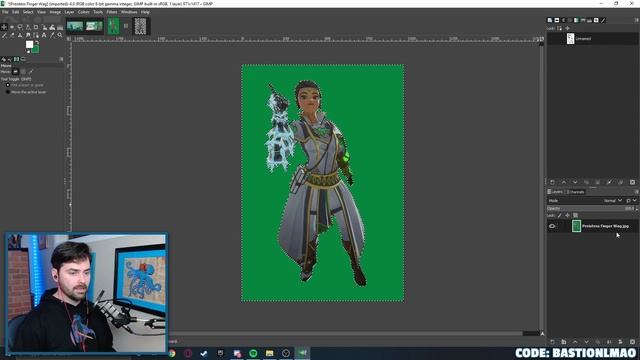Screen dimensions: 640x360
Task: Select the Crop tool
Action: [x=36, y=27]
